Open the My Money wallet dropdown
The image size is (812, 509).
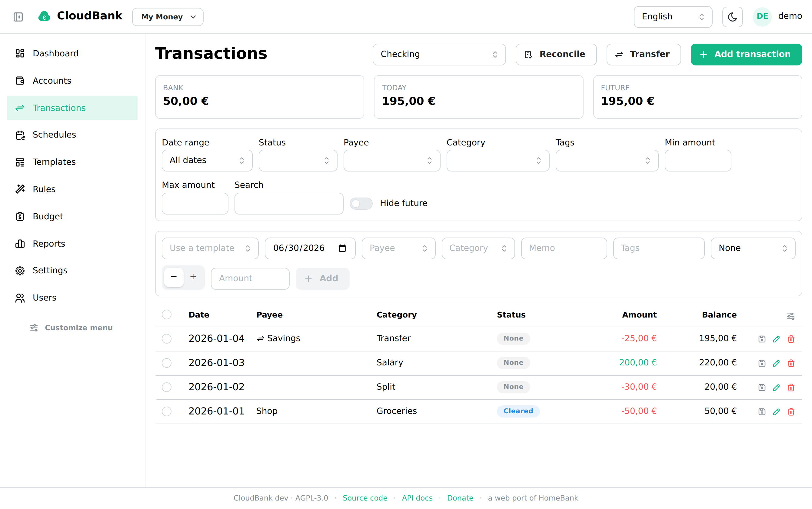pos(168,17)
